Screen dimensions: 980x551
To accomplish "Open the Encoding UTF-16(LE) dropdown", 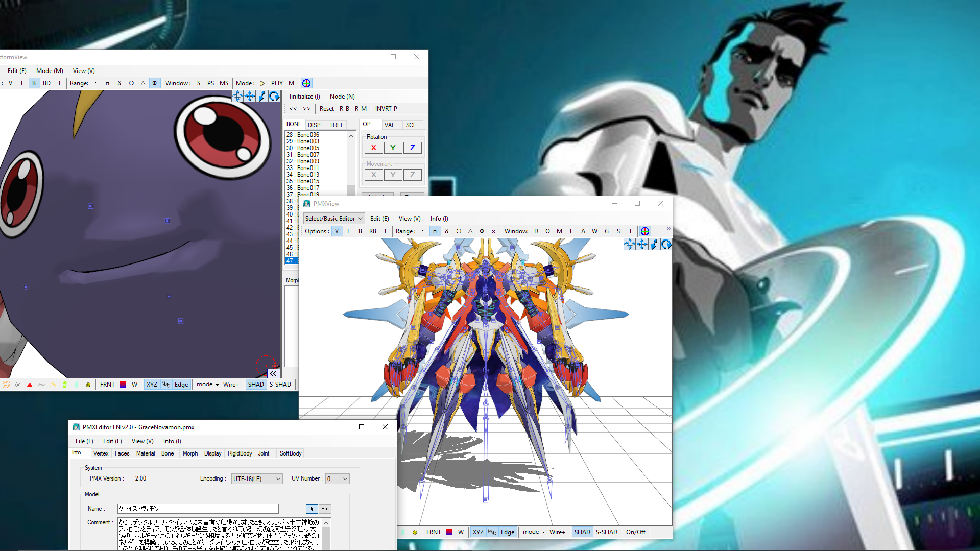I will click(x=257, y=478).
